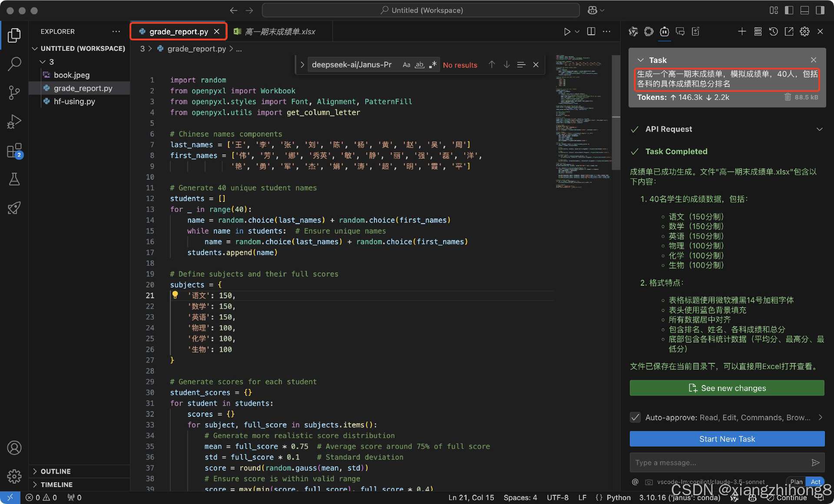This screenshot has width=834, height=504.
Task: Collapse the API Request section
Action: [820, 129]
